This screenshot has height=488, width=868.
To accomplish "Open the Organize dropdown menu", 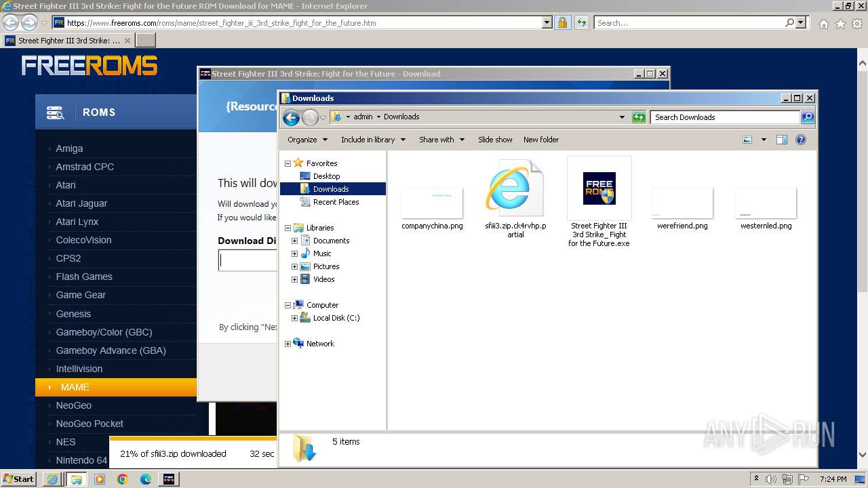I will pos(307,140).
